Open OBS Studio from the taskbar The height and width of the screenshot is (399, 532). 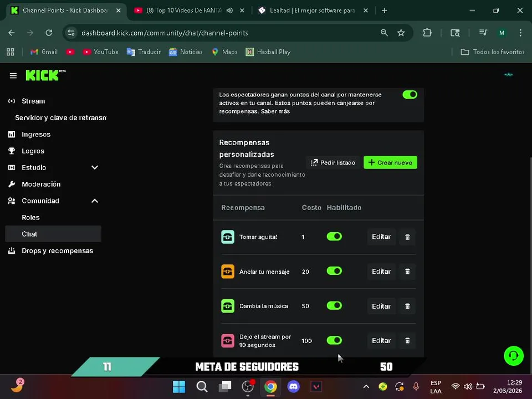click(248, 386)
